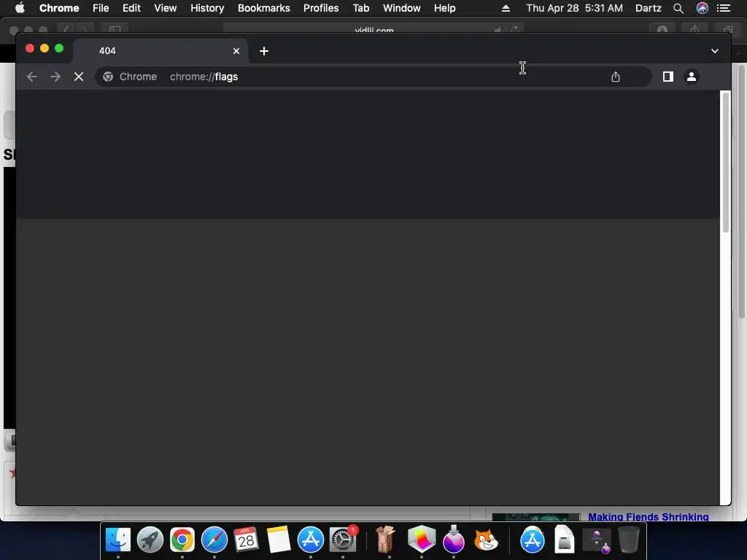Open the Chrome profile avatar menu
Image resolution: width=747 pixels, height=560 pixels.
[x=692, y=76]
